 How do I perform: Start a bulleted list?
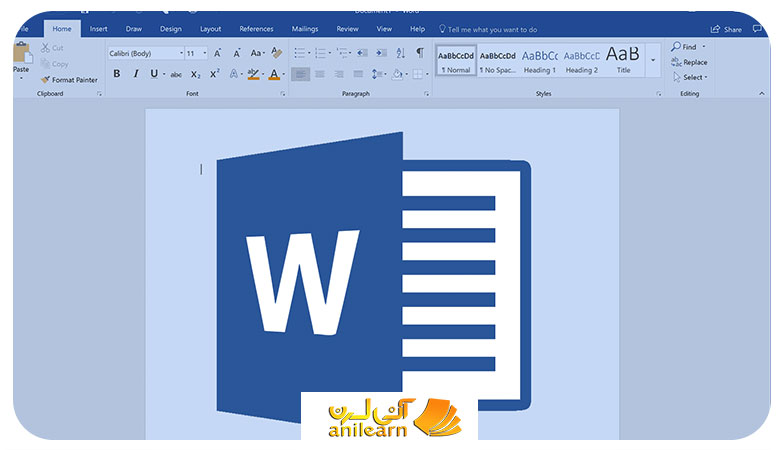pyautogui.click(x=300, y=52)
